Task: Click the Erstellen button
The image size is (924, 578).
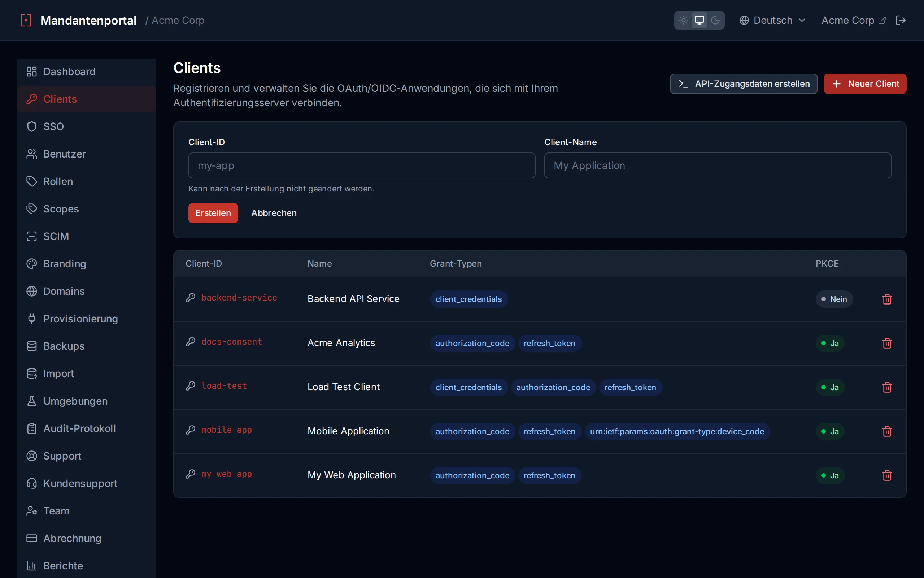Action: click(213, 213)
